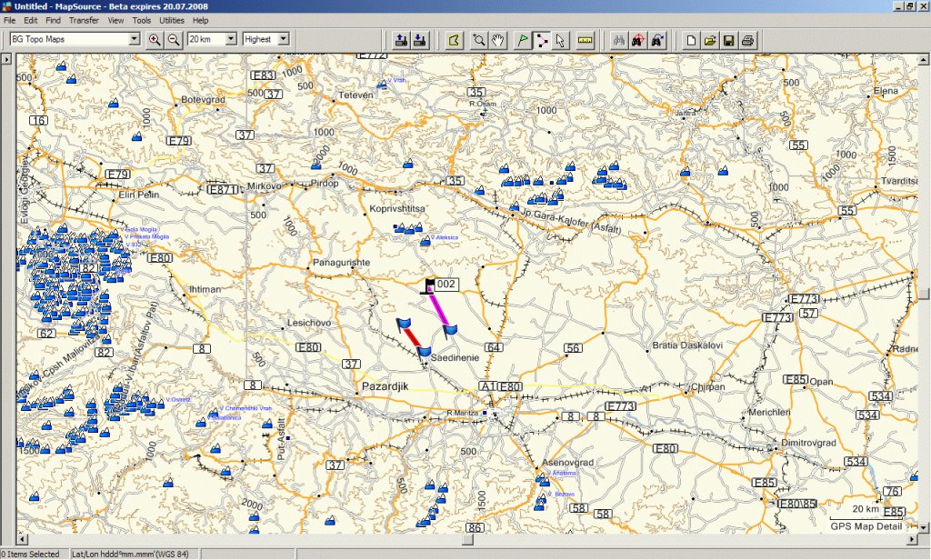Open the Utilities menu
The image size is (931, 560).
[x=171, y=20]
